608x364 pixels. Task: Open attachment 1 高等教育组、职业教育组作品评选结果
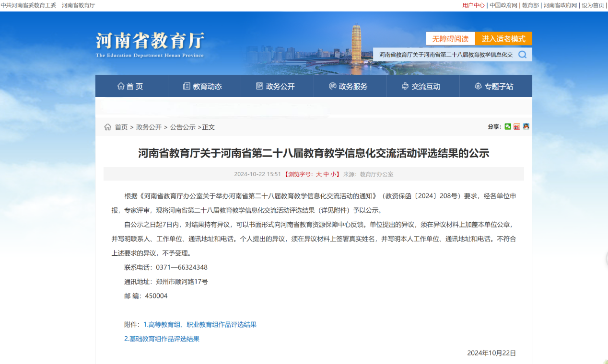coord(200,325)
